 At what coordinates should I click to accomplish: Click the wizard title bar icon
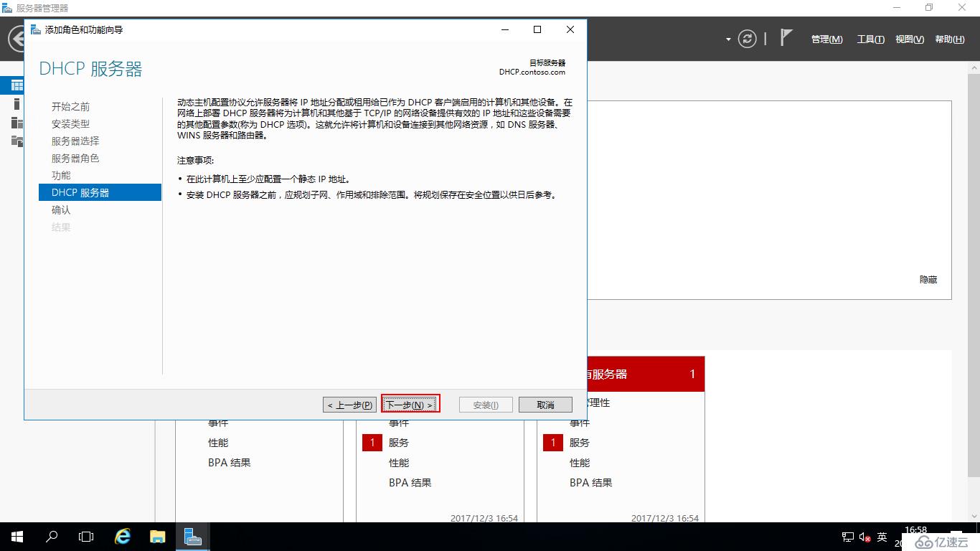click(x=36, y=29)
